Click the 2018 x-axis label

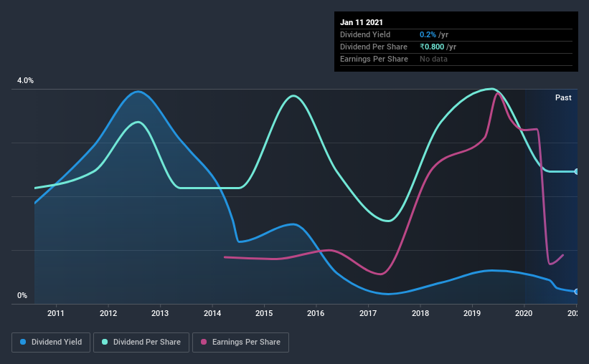[420, 313]
